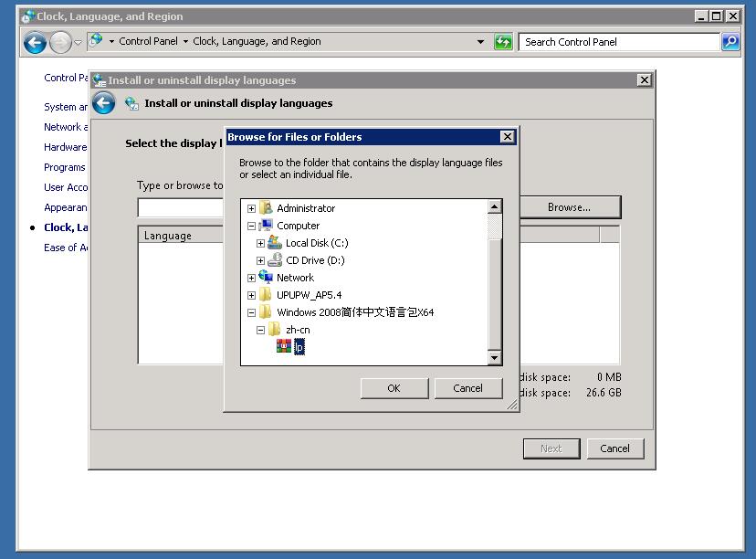This screenshot has height=559, width=756.
Task: Click the Language column header
Action: click(182, 235)
